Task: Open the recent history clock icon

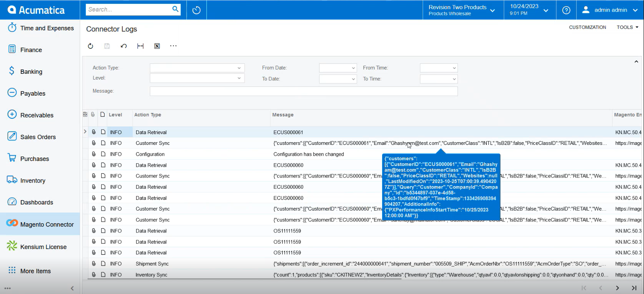Action: (196, 10)
